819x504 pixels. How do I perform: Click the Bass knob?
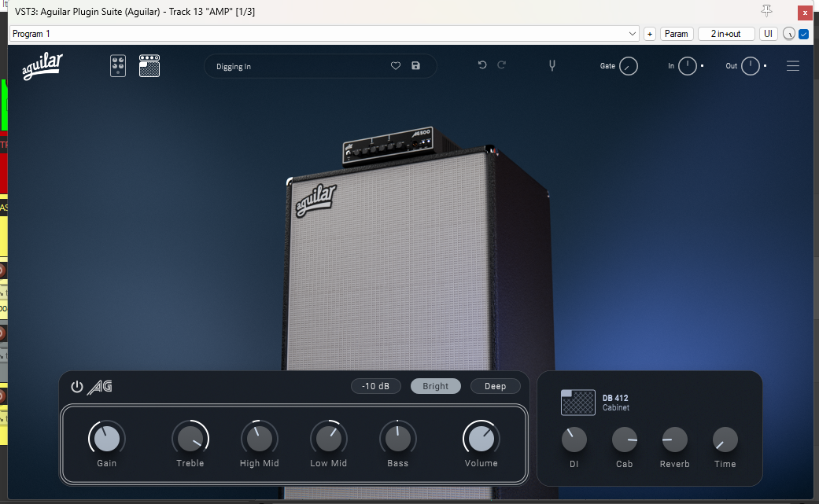coord(397,439)
